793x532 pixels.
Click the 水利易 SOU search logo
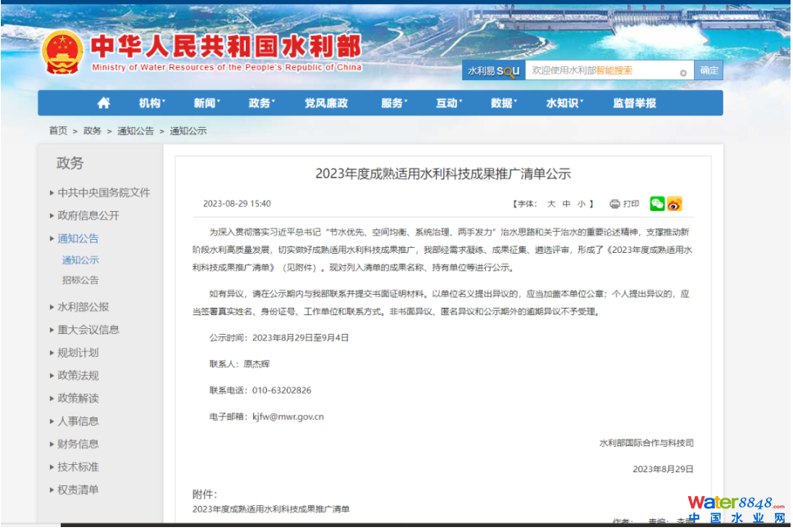pyautogui.click(x=493, y=71)
